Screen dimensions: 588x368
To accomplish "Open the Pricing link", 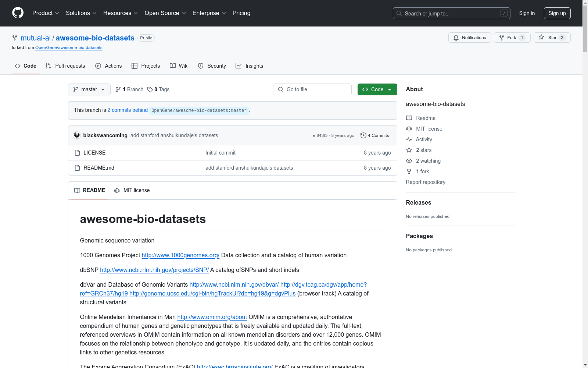I will 241,13.
